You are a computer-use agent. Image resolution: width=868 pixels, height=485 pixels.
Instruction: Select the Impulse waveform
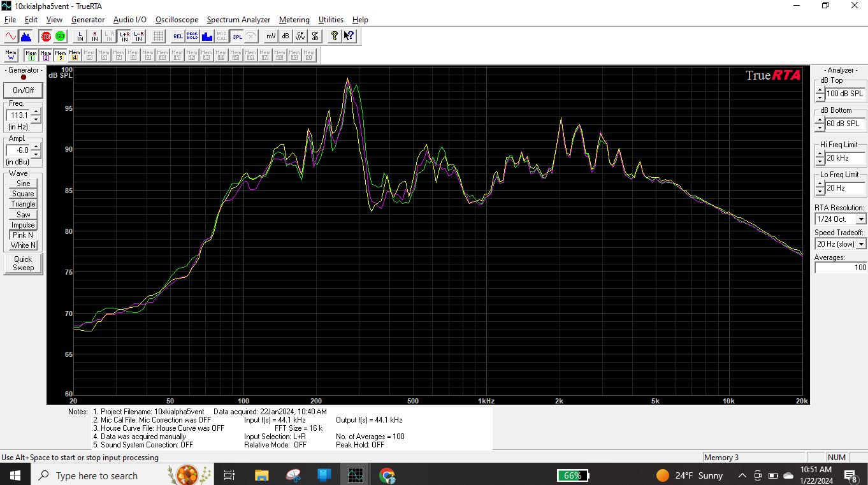click(x=23, y=225)
